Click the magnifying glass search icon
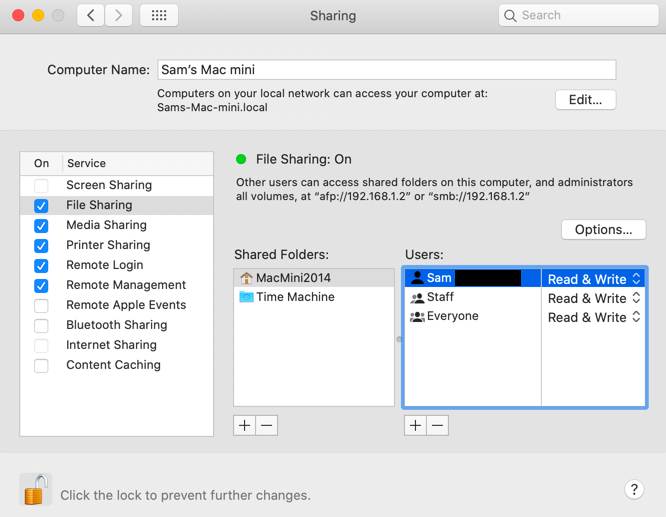The width and height of the screenshot is (666, 517). 510,16
